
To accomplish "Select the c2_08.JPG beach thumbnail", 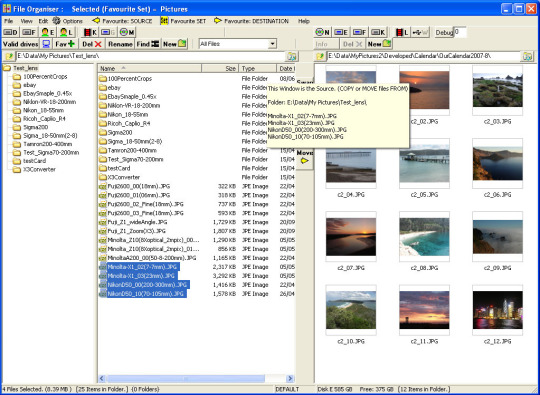I will [424, 237].
